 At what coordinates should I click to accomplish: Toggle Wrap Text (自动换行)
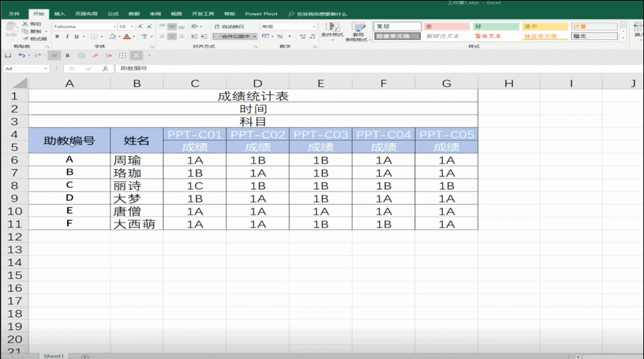[x=228, y=26]
